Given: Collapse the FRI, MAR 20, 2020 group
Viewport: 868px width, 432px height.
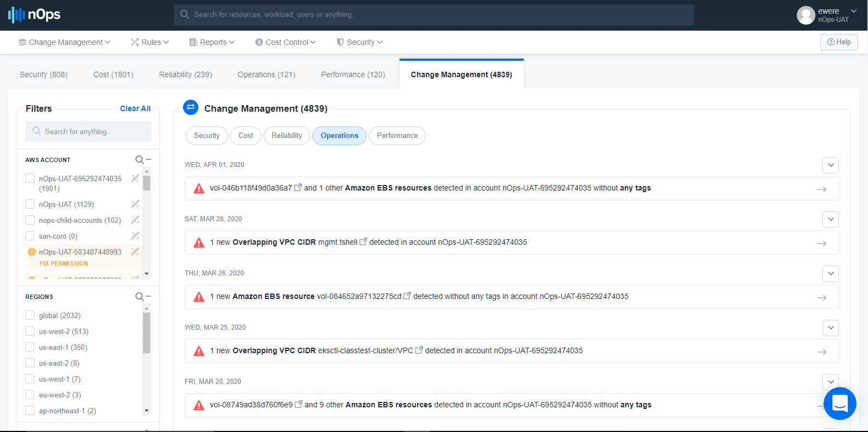Looking at the screenshot, I should (831, 381).
